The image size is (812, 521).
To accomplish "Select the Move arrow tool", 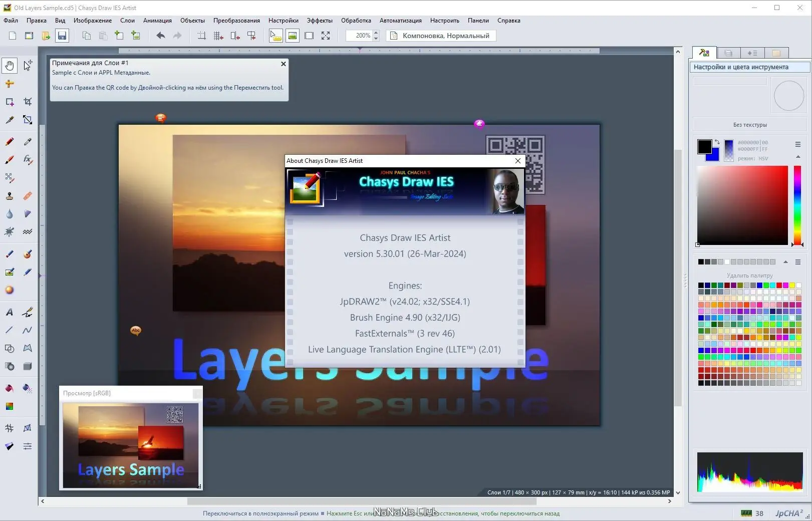I will click(x=28, y=65).
